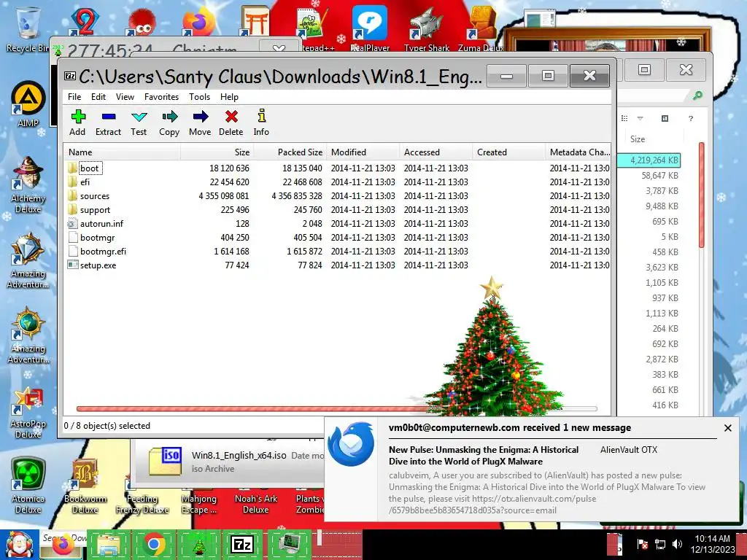Toggle the Explorer preview pane icon
This screenshot has height=560, width=747.
665,118
